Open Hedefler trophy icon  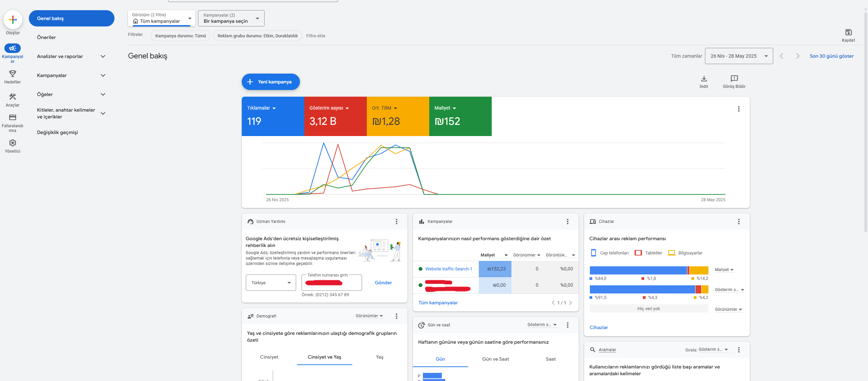13,73
